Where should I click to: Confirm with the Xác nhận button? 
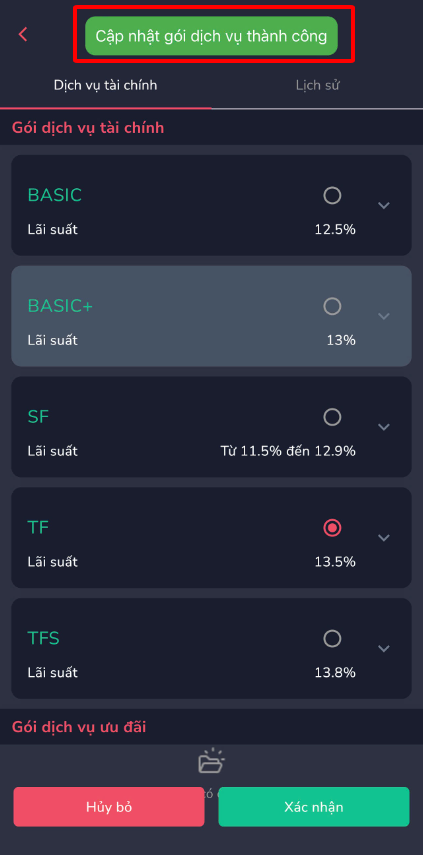pyautogui.click(x=314, y=807)
